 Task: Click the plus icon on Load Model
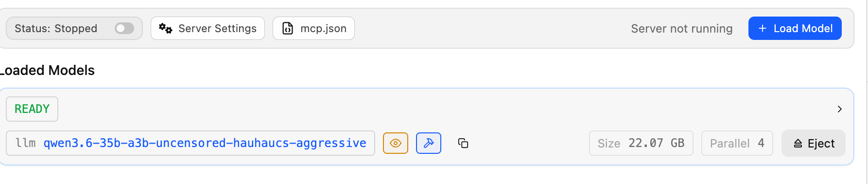click(x=763, y=28)
